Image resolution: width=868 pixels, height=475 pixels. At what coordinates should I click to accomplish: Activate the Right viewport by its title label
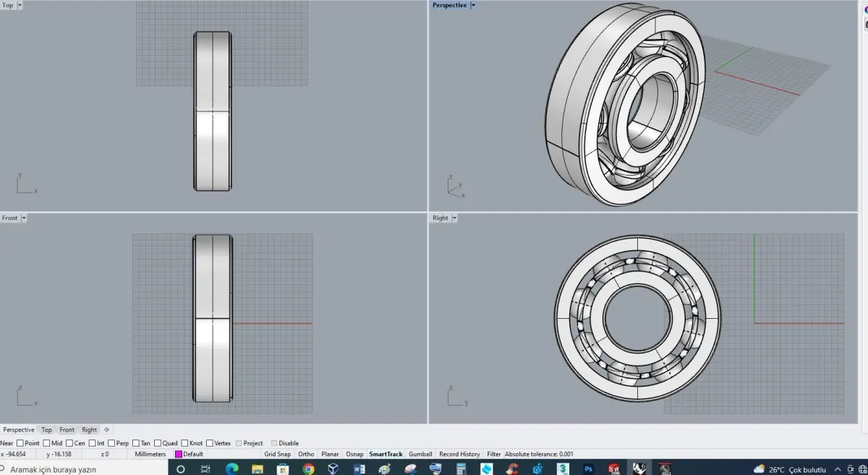[x=441, y=218]
